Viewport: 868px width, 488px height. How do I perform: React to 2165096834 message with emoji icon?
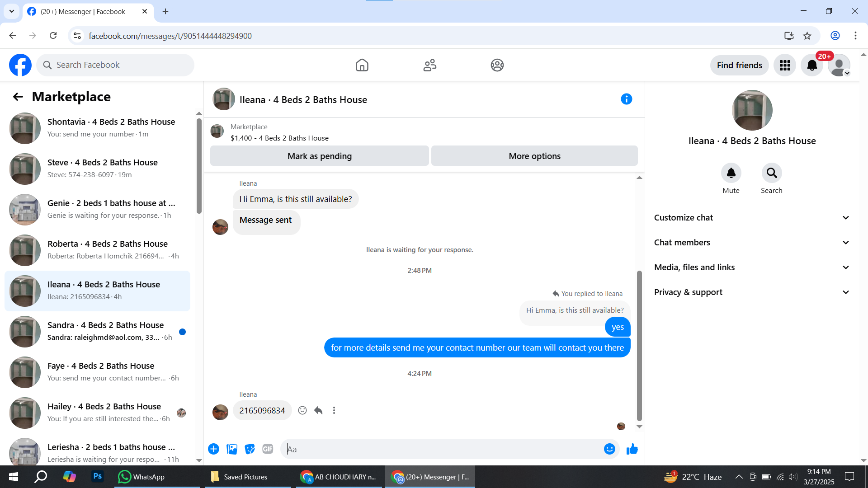tap(302, 410)
